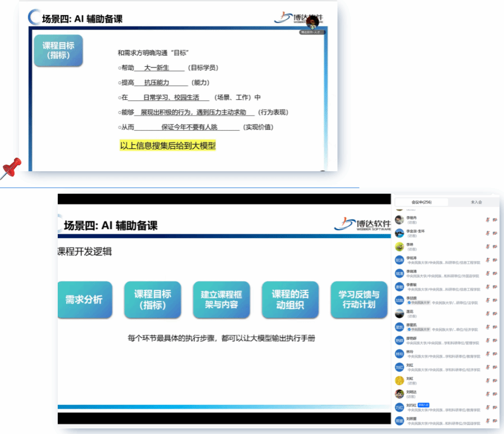The image size is (504, 434).
Task: Open 莲花's landscape avatar
Action: tap(400, 313)
